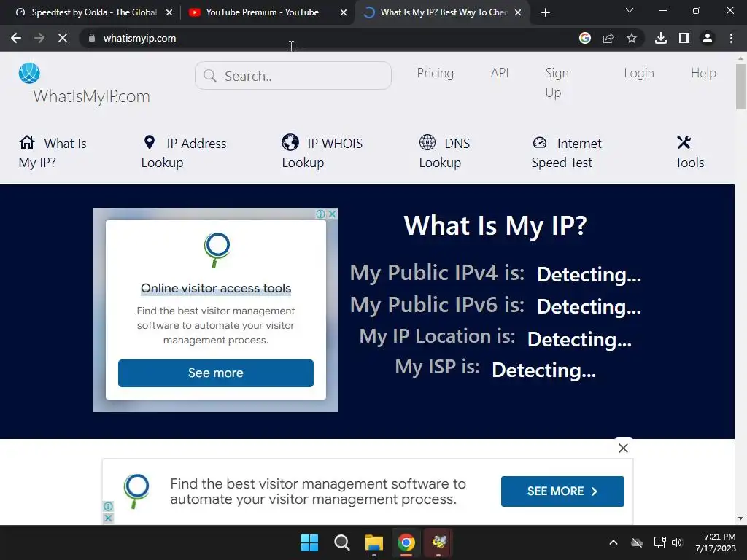Screen dimensions: 747x560
Task: Click the Google icon in address bar
Action: [x=585, y=38]
